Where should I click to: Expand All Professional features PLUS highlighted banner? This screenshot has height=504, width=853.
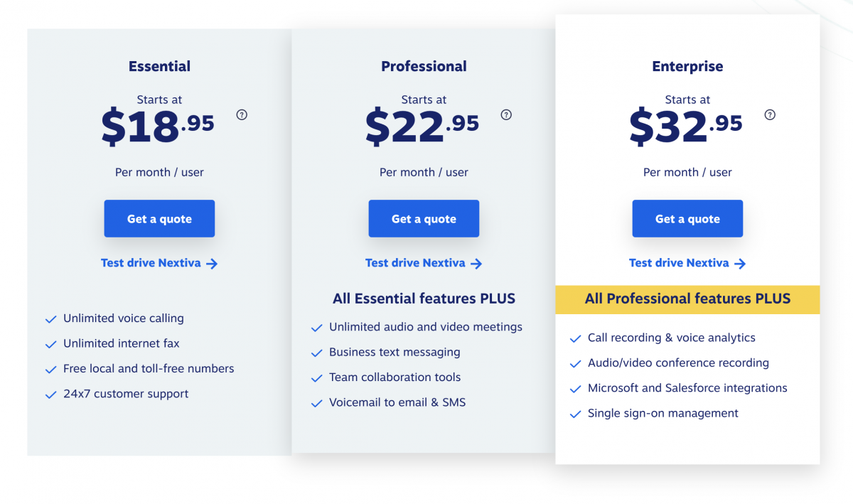tap(687, 299)
